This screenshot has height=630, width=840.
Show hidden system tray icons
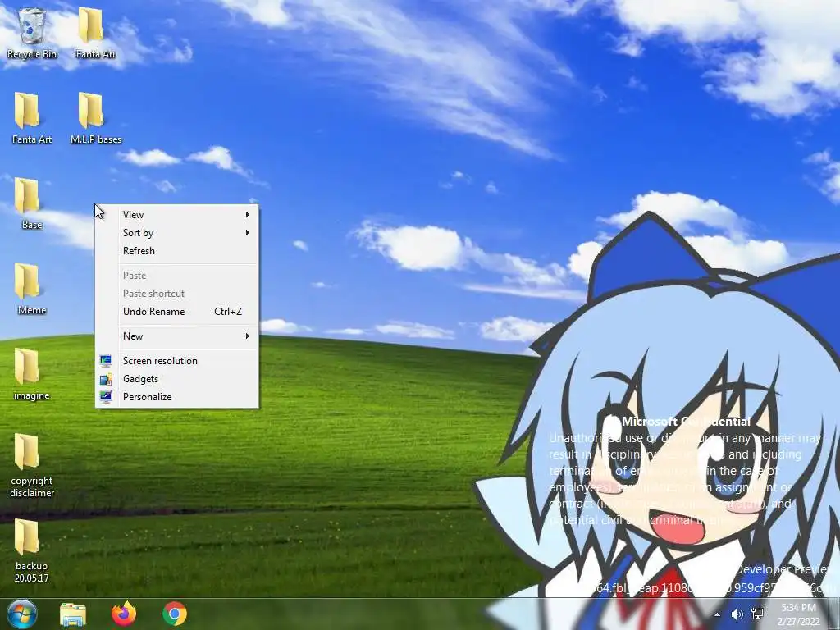(717, 614)
